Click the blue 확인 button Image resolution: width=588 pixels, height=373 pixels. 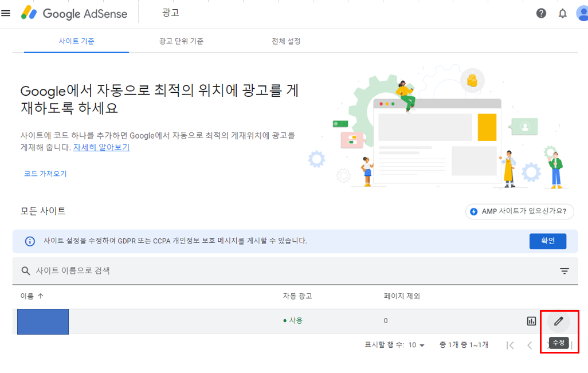tap(547, 241)
